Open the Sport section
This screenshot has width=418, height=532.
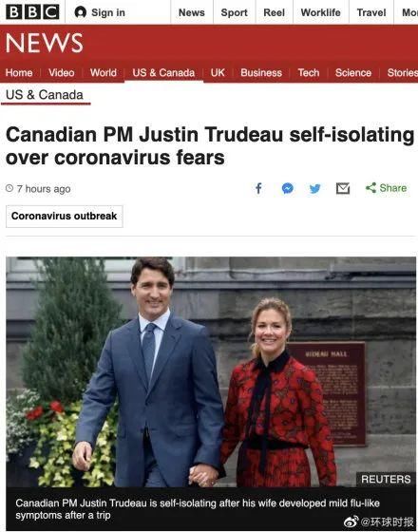(x=234, y=12)
